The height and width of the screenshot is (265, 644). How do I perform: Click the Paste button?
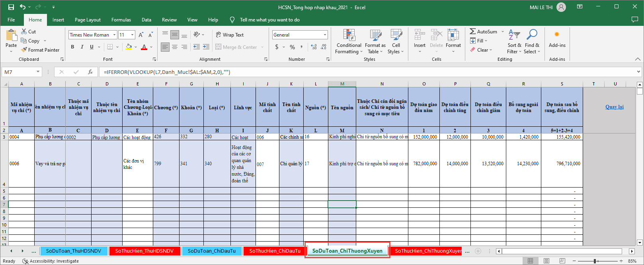point(11,39)
